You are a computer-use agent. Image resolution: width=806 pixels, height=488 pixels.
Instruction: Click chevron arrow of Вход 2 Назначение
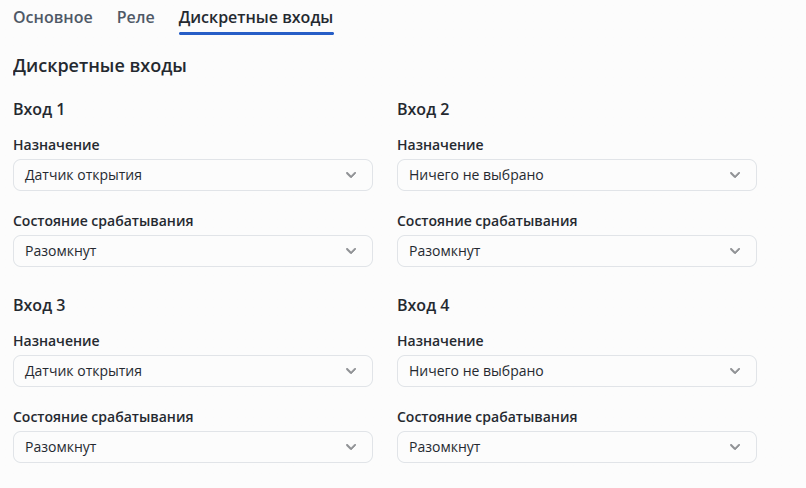(x=735, y=175)
